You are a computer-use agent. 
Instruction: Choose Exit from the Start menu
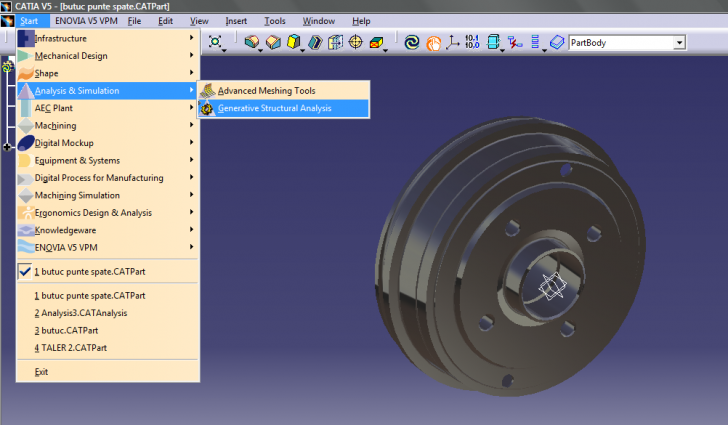[x=108, y=372]
